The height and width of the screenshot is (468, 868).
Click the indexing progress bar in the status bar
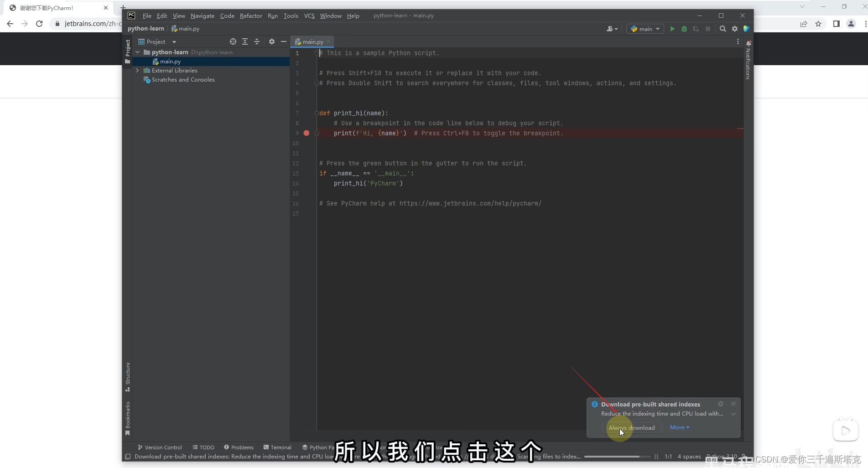[x=617, y=457]
